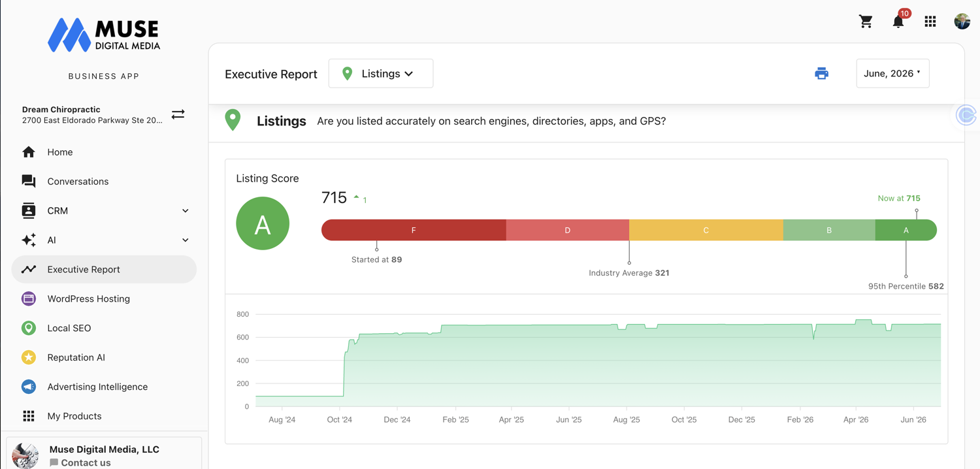Click the green A grade circle badge

click(263, 223)
